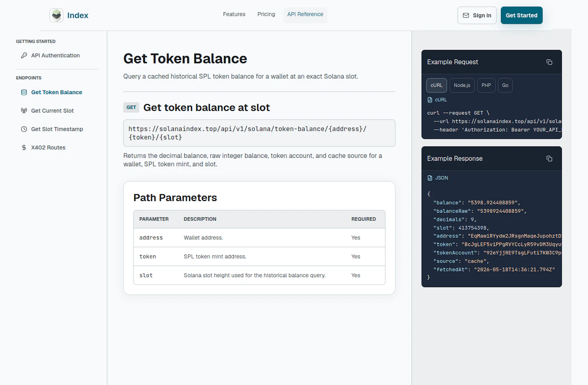
Task: Open the API Reference tab
Action: pyautogui.click(x=305, y=14)
